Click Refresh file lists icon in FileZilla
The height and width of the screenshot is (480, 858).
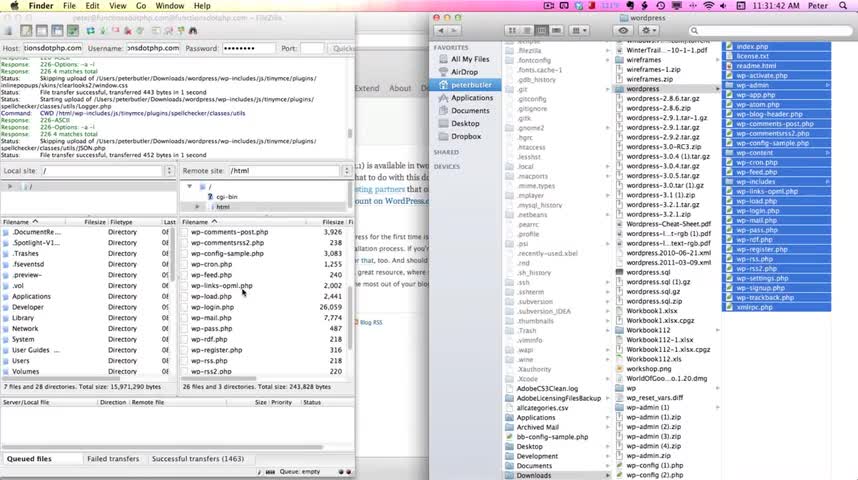click(x=90, y=31)
